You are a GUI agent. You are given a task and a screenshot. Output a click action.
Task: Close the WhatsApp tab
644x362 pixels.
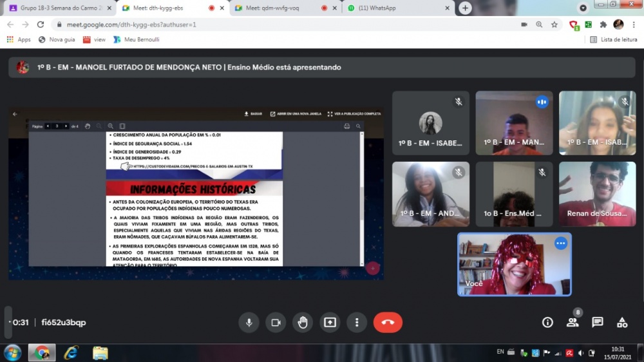click(x=448, y=8)
